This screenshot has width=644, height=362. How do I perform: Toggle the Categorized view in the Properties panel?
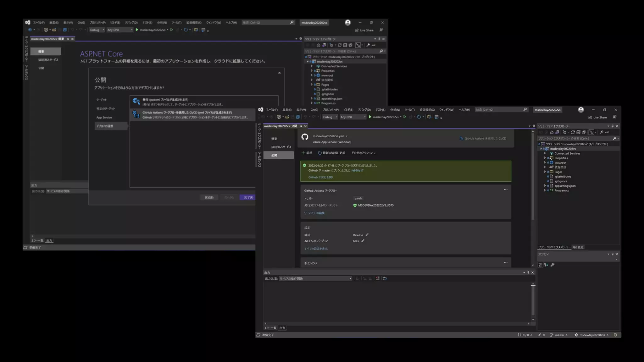pos(540,265)
